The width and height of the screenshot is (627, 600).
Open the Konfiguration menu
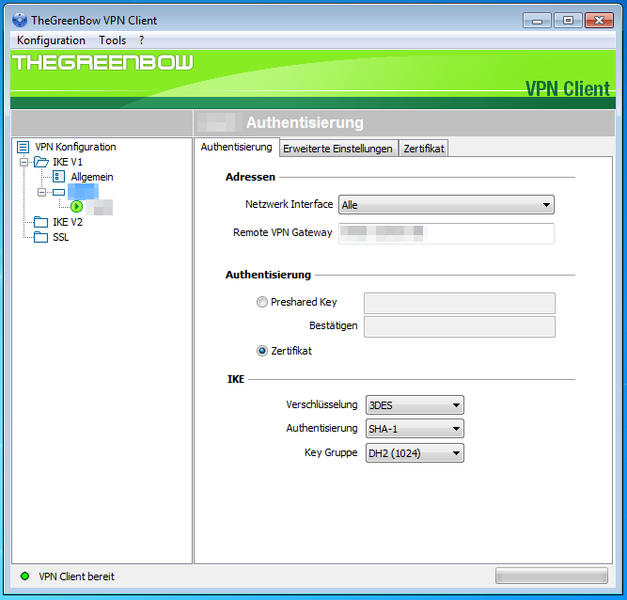pyautogui.click(x=51, y=40)
